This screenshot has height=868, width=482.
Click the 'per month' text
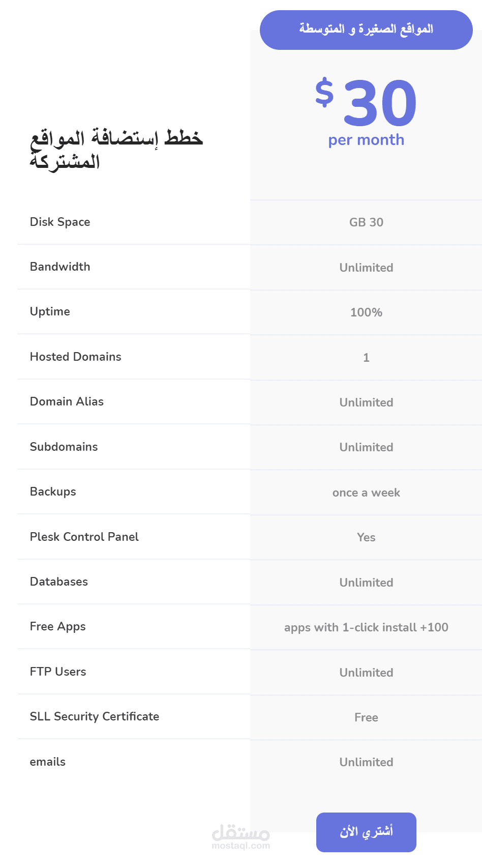(x=366, y=140)
